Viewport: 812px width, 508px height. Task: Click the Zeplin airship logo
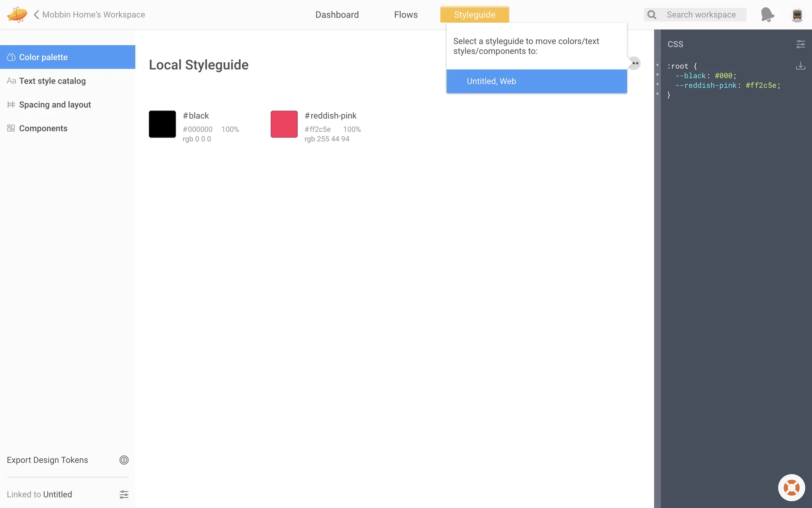(x=17, y=14)
